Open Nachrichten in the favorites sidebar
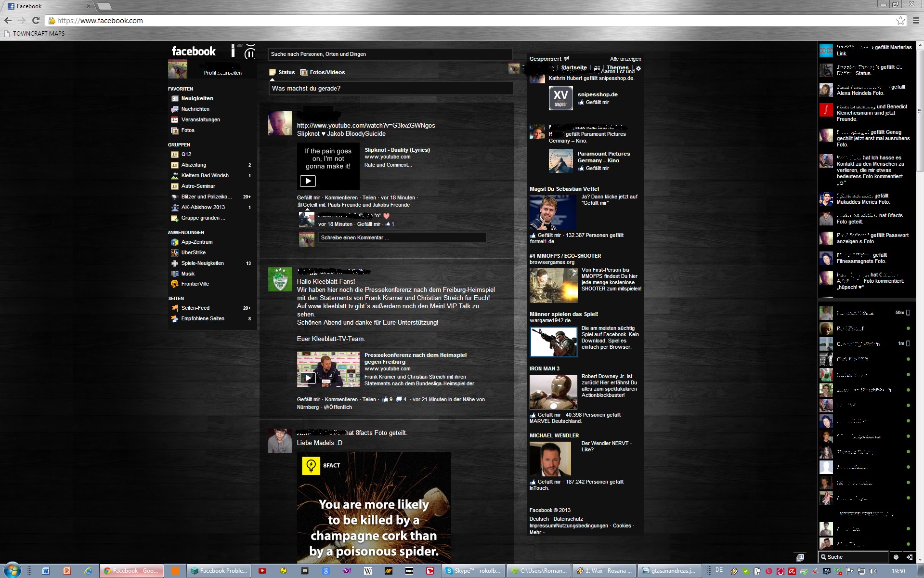924x578 pixels. point(195,109)
